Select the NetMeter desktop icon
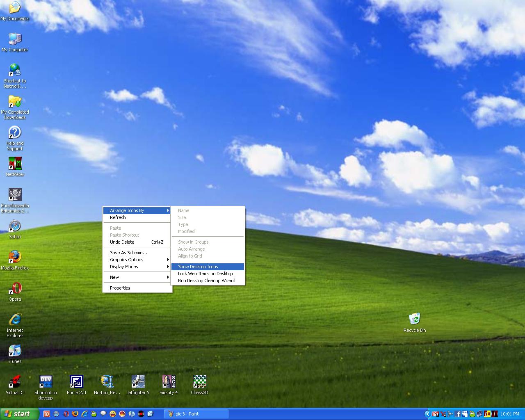This screenshot has height=420, width=525. coord(15,167)
